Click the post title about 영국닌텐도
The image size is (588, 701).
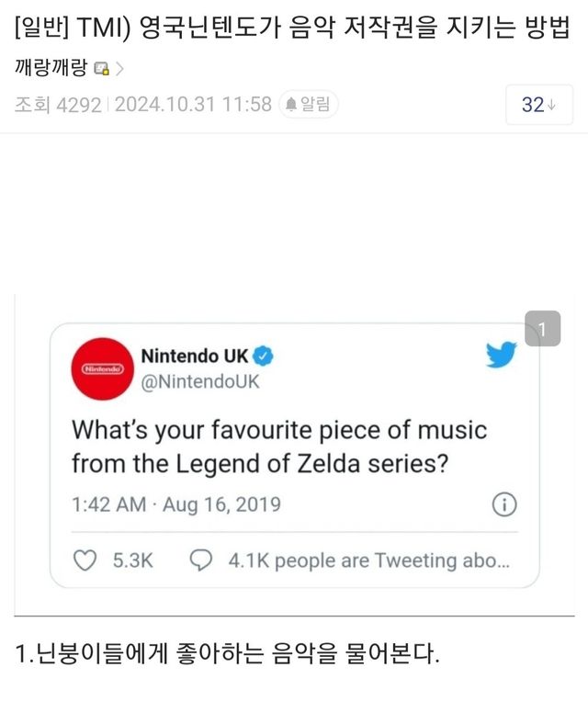[x=293, y=28]
